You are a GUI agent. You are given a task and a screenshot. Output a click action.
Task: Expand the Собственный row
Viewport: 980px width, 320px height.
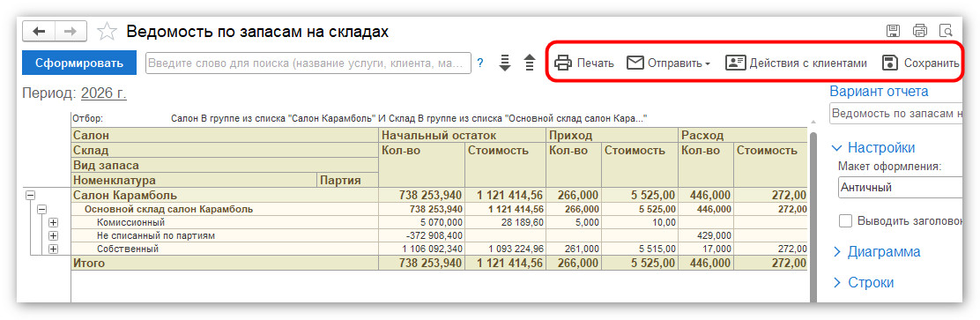pyautogui.click(x=53, y=249)
